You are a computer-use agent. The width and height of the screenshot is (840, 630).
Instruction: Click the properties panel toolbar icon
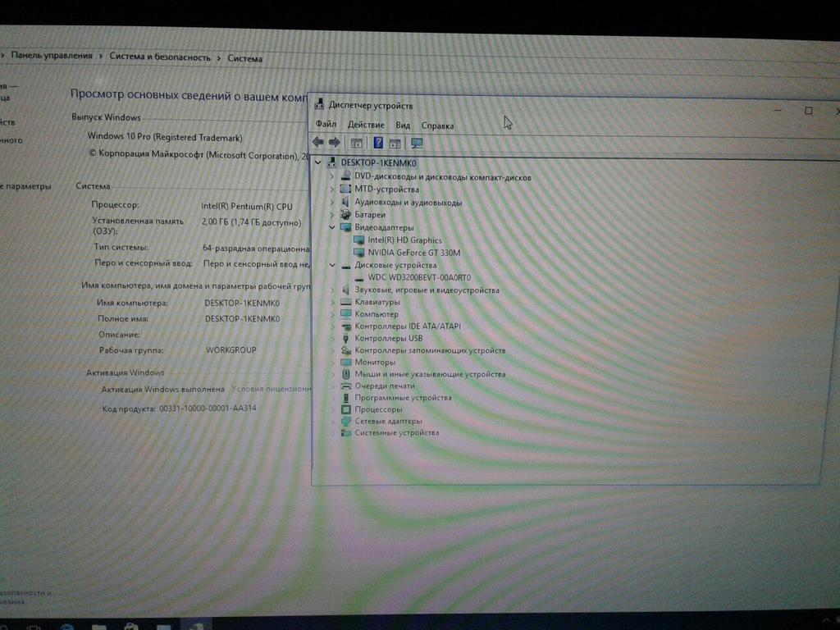[x=395, y=144]
